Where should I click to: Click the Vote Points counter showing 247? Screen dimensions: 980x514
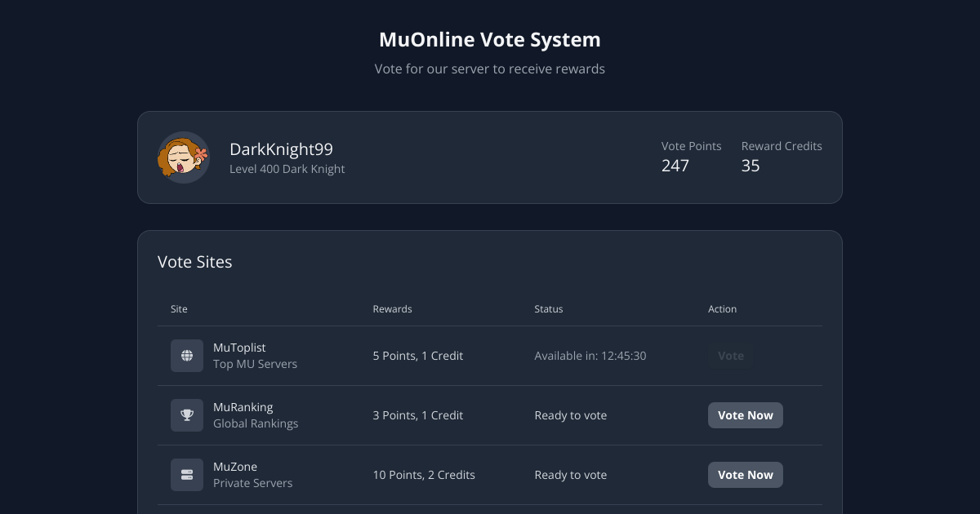(675, 165)
